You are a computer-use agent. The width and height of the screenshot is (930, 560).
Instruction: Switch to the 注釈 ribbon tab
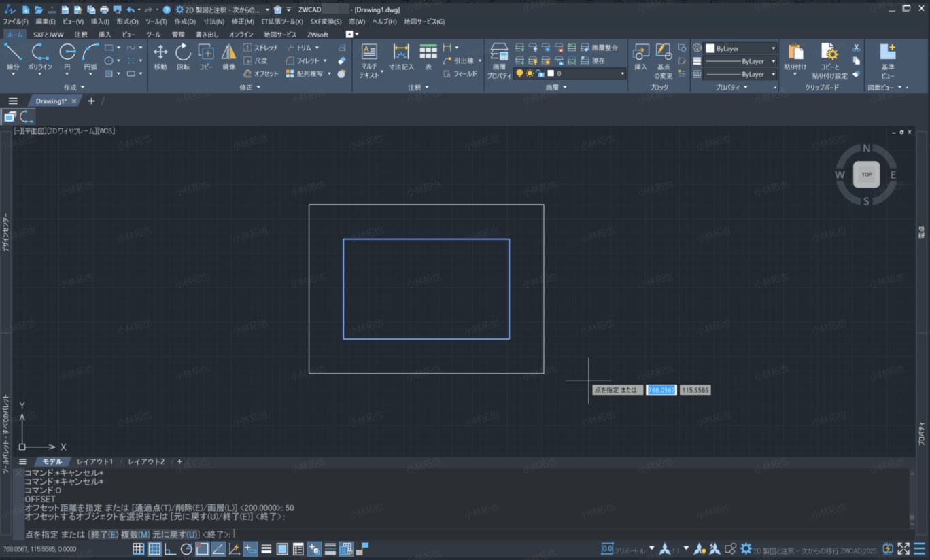coord(81,34)
